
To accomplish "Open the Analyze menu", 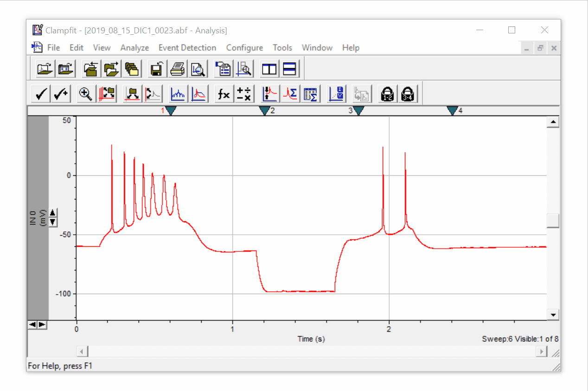I will (134, 47).
